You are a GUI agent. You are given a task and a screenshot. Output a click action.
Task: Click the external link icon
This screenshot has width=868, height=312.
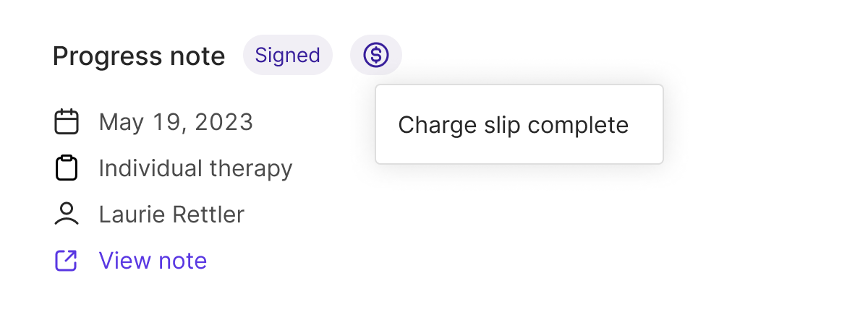click(x=67, y=261)
